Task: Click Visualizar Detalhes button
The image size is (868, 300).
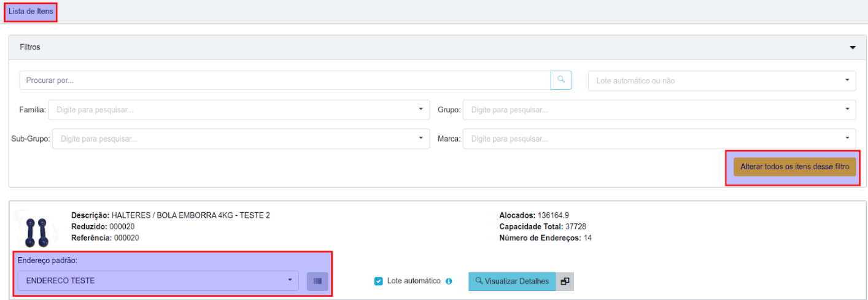Action: pos(512,281)
